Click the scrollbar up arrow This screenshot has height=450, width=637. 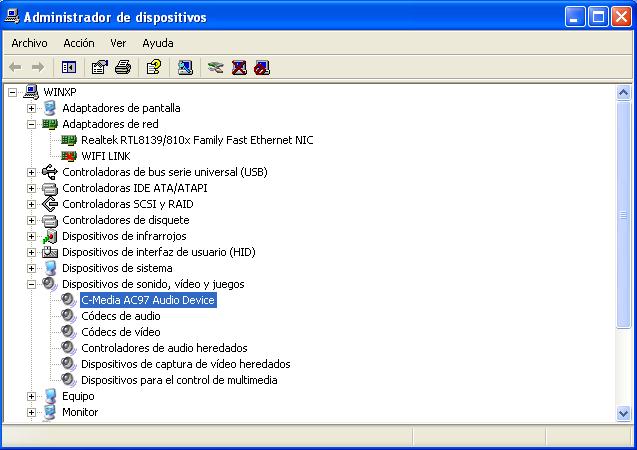[623, 93]
